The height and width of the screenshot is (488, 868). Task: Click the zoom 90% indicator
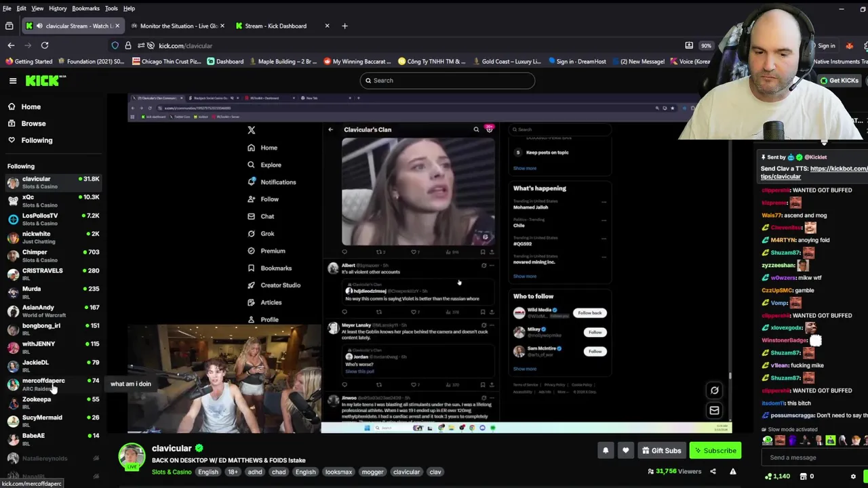[x=707, y=45]
